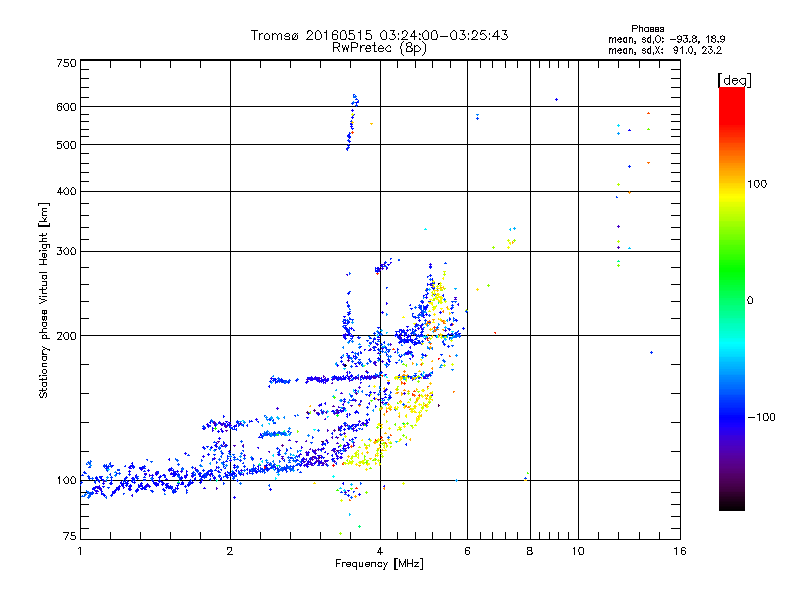This screenshot has height=600, width=800.
Task: Click the x-axis '4' tick label
Action: click(x=380, y=551)
